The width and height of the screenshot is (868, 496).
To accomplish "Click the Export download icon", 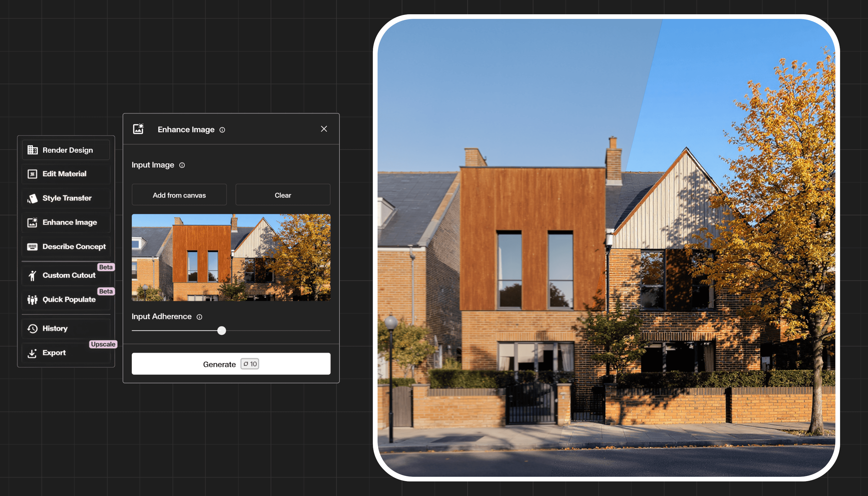I will (32, 353).
